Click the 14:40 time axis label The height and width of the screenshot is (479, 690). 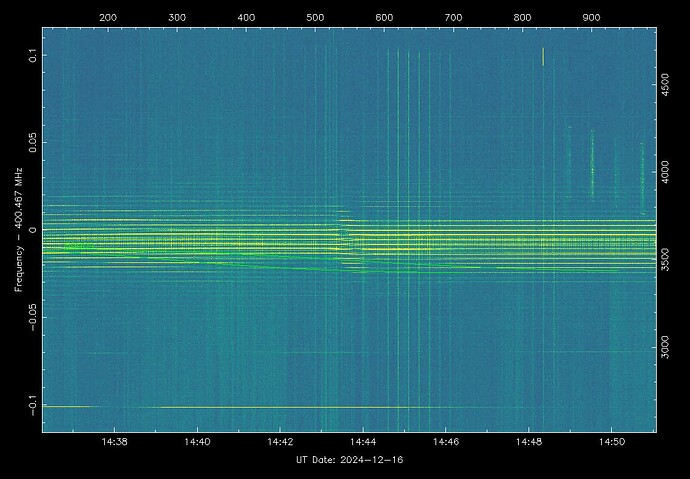coord(198,442)
